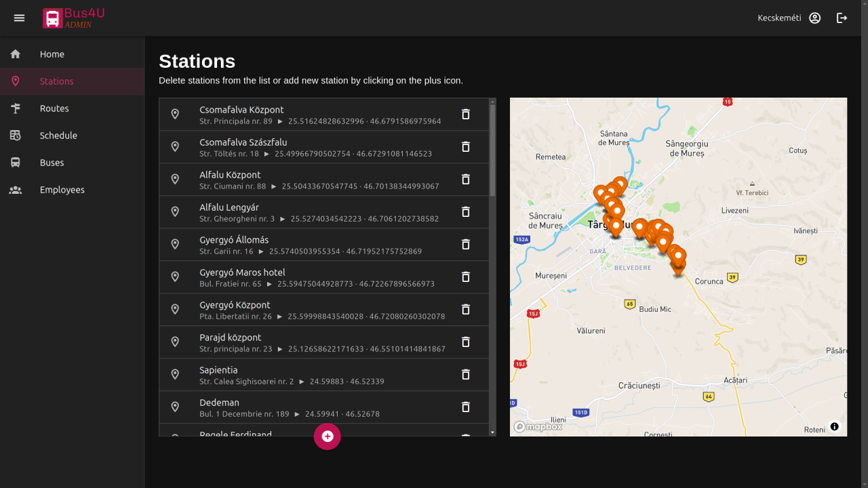
Task: Go to Home in sidebar
Action: [x=52, y=54]
